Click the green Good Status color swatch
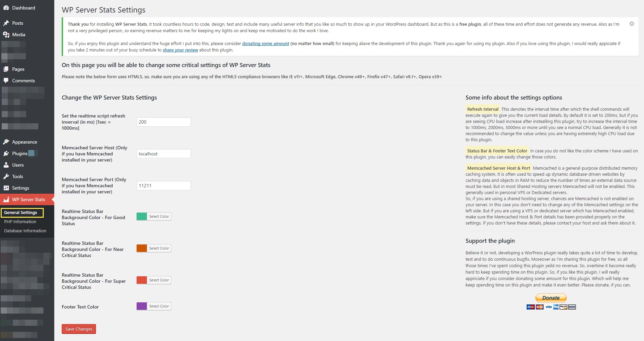644x341 pixels. coord(142,216)
